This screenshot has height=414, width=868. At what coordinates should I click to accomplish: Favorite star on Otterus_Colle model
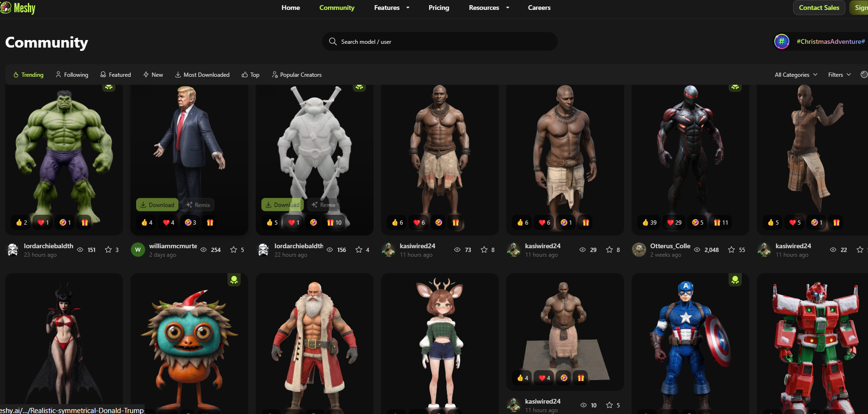(731, 250)
